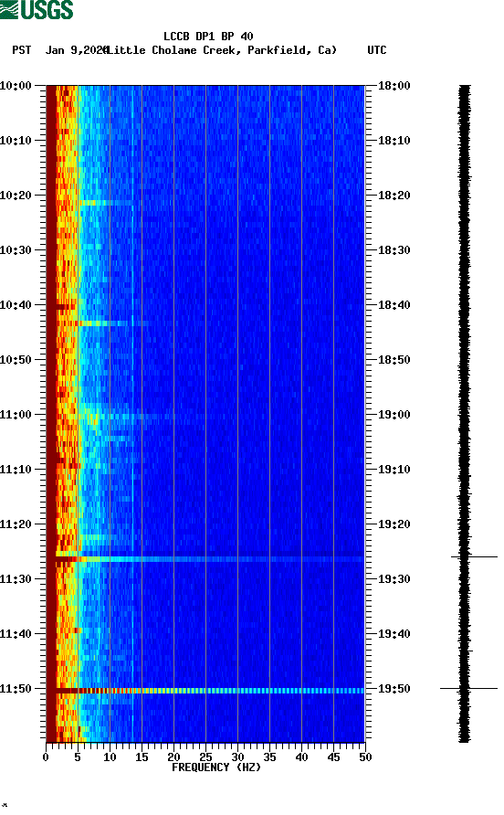
Task: Click the 10:40 PST time label
Action: (16, 305)
